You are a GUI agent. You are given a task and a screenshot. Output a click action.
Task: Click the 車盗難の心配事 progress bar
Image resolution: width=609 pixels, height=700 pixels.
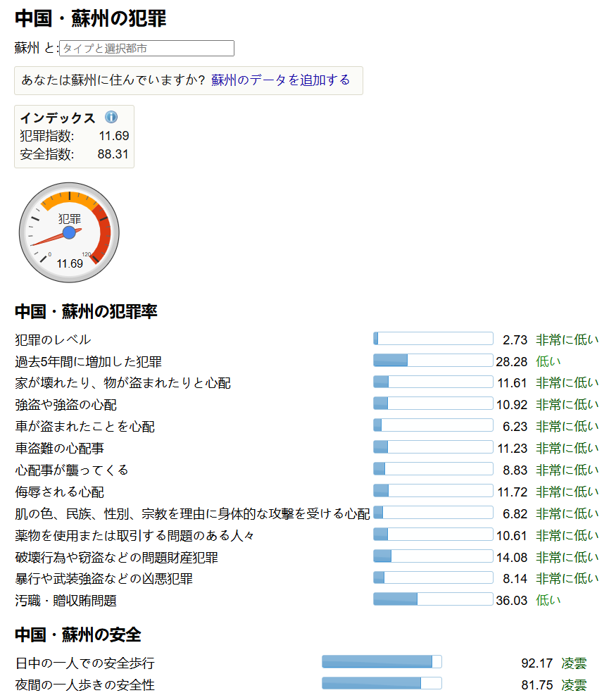[x=433, y=447]
